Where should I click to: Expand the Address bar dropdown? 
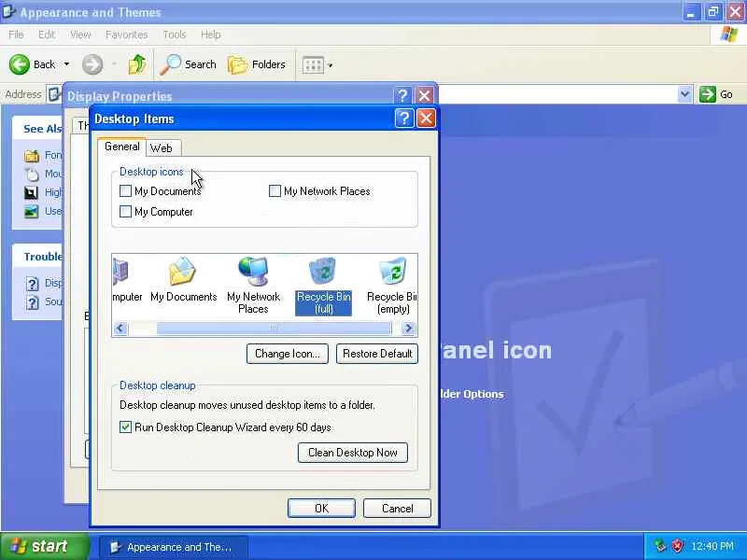point(684,94)
